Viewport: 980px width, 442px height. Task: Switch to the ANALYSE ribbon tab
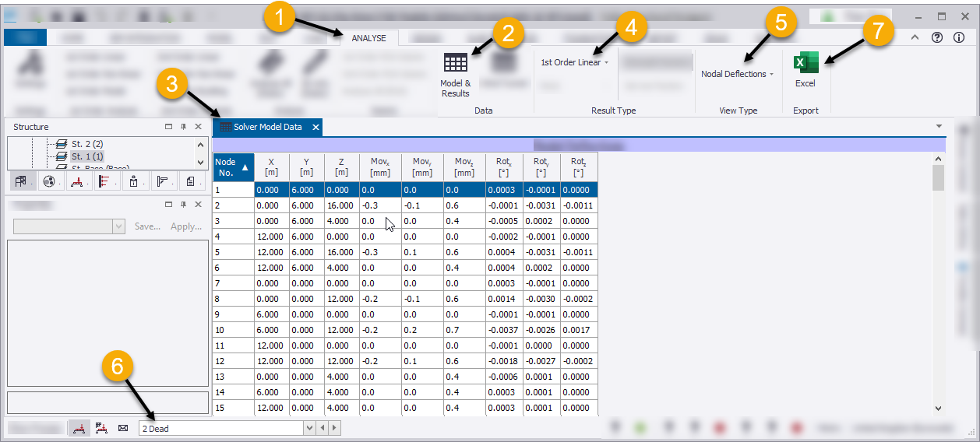point(368,37)
